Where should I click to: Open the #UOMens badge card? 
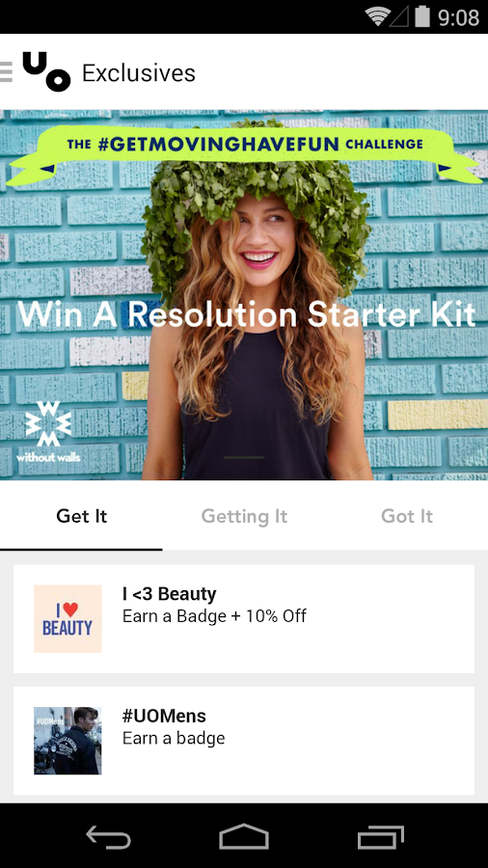pyautogui.click(x=244, y=741)
